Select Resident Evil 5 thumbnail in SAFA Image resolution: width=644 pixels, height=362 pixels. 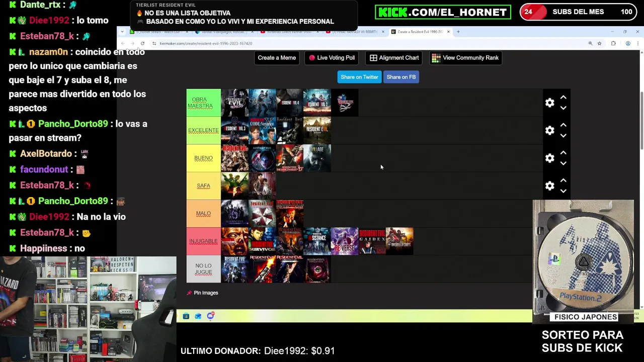[235, 186]
